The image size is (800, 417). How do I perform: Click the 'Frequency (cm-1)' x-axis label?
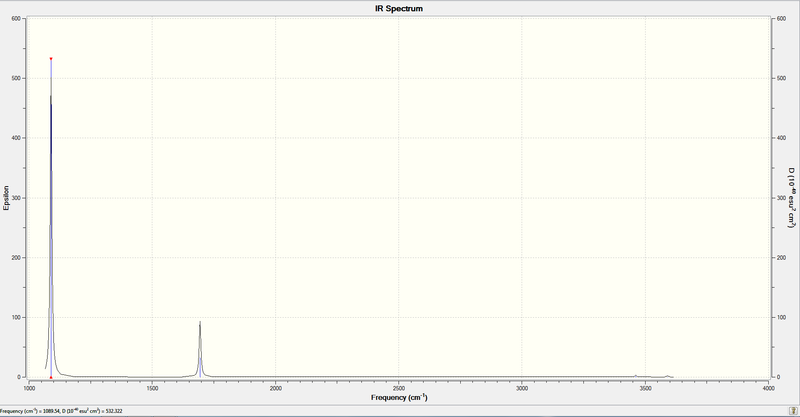coord(399,397)
